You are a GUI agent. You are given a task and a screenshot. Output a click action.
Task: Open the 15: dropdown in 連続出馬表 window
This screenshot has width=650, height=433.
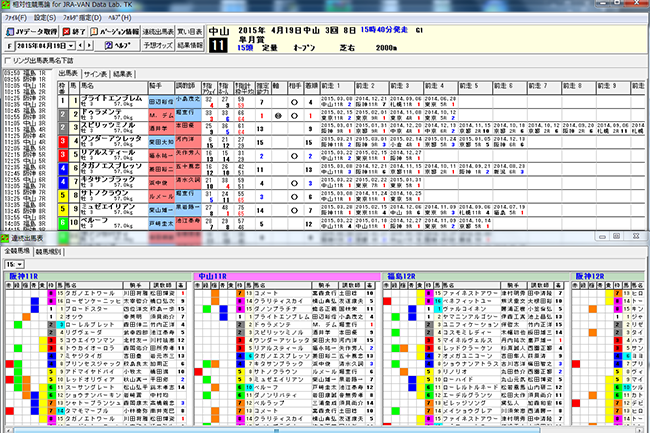coord(20,264)
